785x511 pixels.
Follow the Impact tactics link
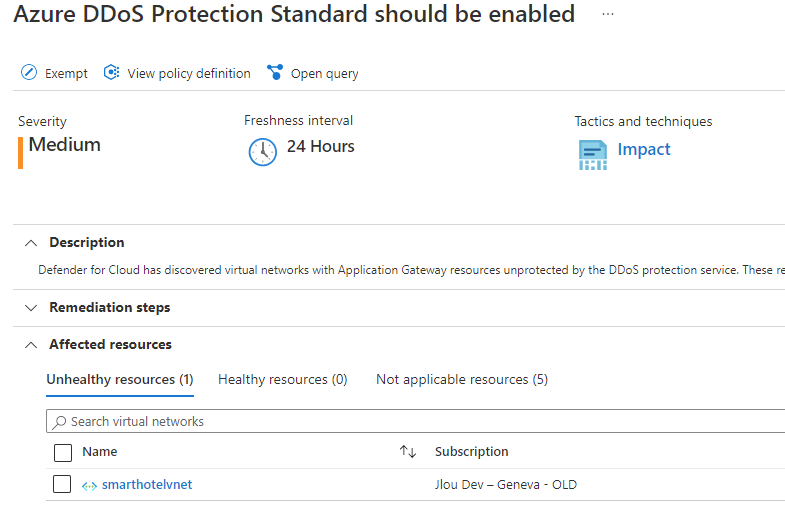[x=643, y=149]
